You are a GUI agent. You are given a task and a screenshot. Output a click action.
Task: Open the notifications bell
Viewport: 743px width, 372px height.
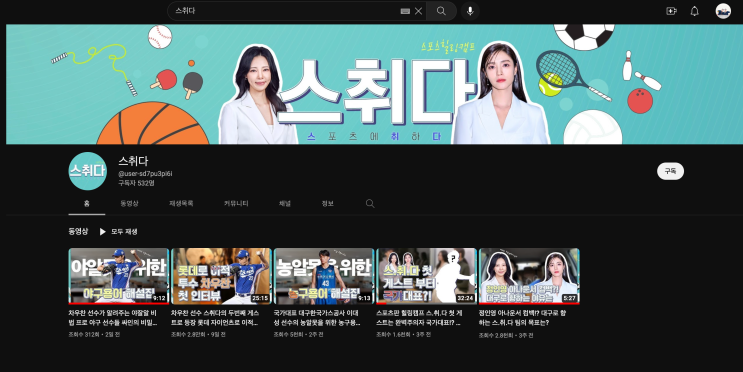[x=694, y=11]
